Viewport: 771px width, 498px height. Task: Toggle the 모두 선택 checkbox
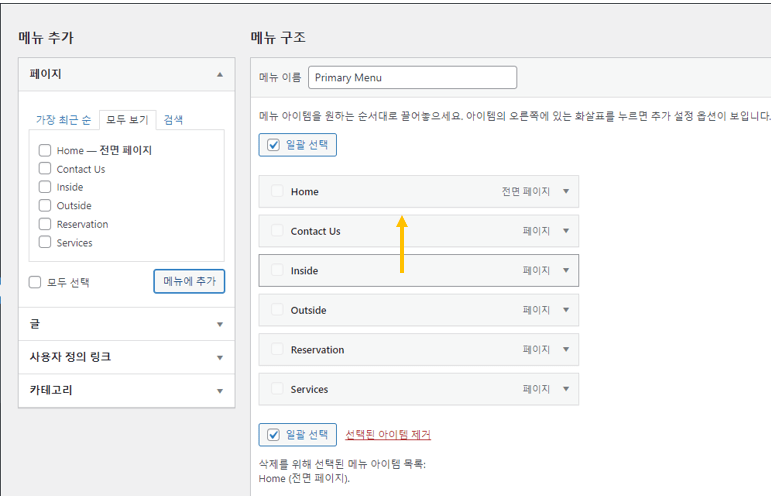[35, 282]
